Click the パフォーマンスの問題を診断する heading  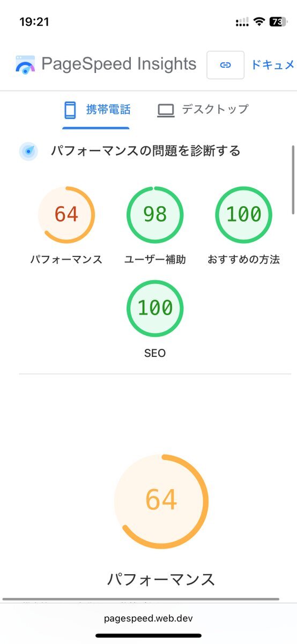pos(146,151)
